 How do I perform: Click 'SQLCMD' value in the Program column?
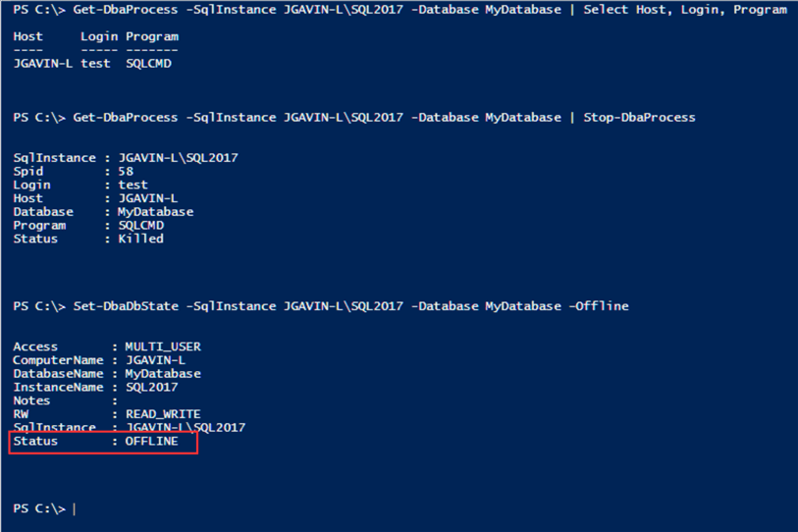coord(148,64)
